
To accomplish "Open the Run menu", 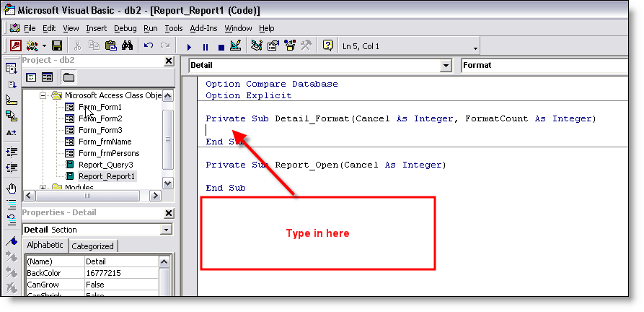I will tap(151, 28).
